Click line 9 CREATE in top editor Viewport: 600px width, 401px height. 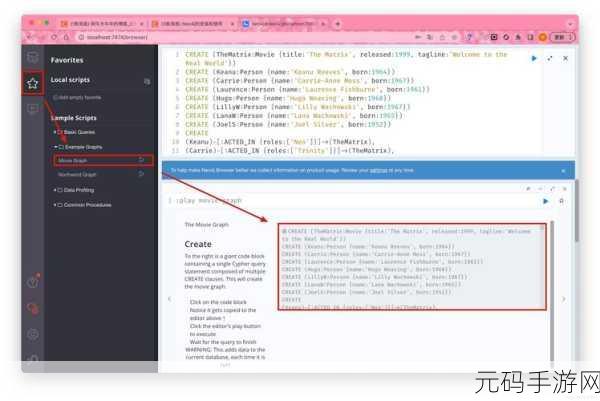197,133
